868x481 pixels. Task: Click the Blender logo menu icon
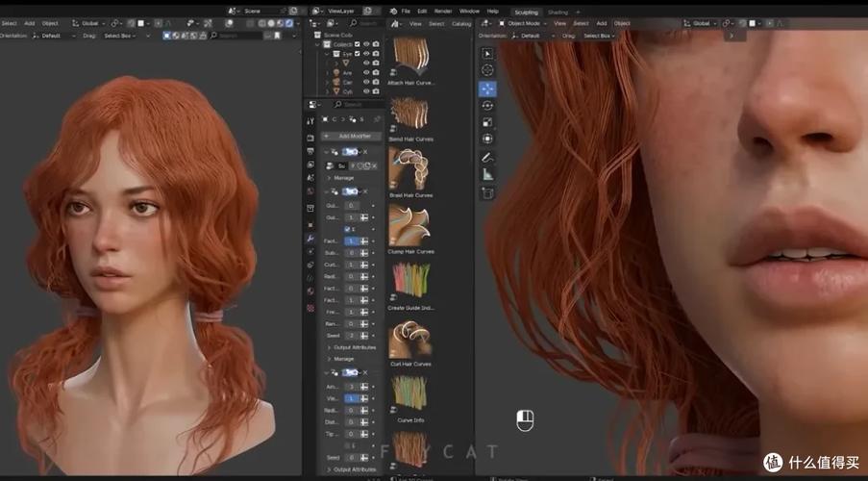[x=392, y=12]
